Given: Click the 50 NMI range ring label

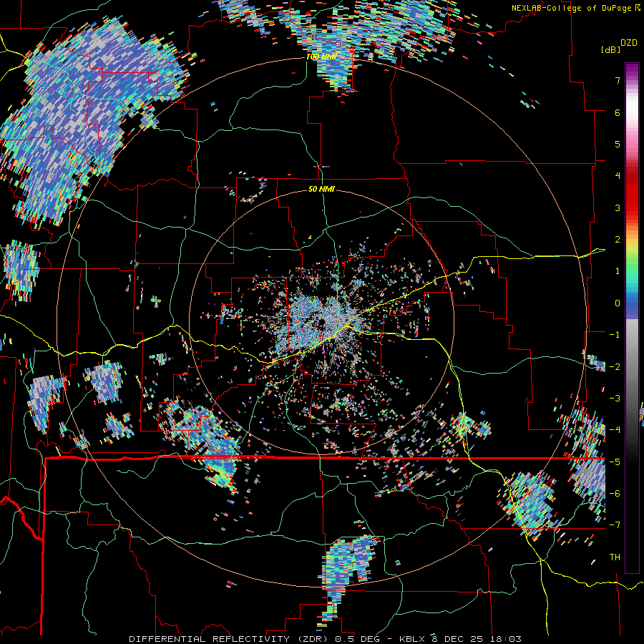Looking at the screenshot, I should point(321,190).
